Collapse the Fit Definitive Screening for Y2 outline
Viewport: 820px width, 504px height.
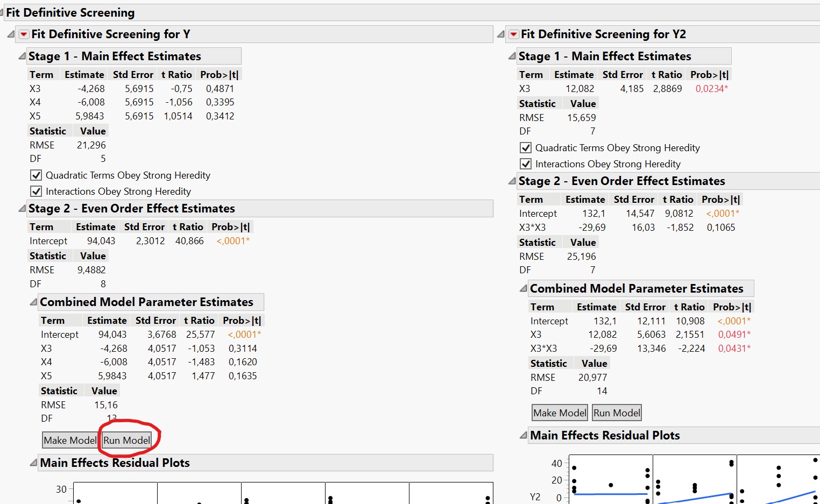click(501, 34)
